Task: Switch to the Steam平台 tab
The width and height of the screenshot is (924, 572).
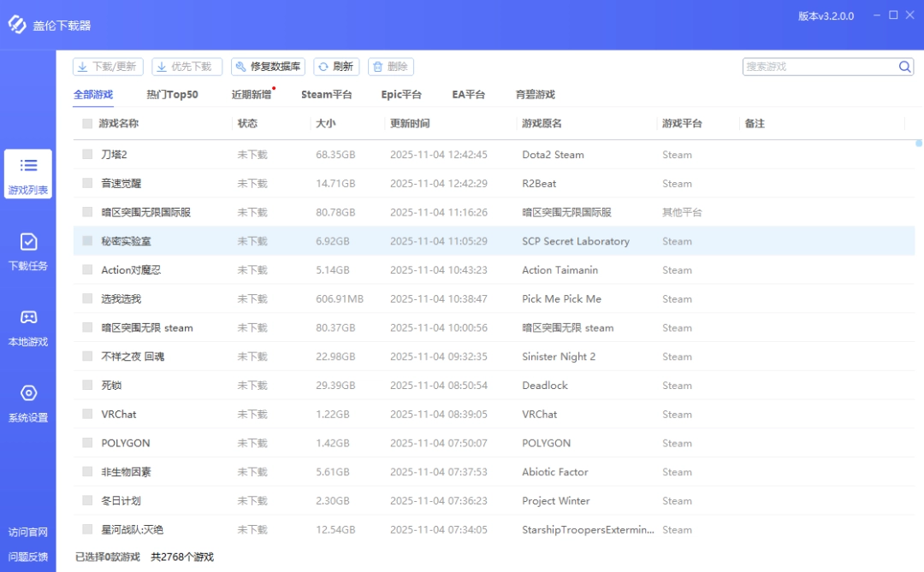Action: pos(326,94)
